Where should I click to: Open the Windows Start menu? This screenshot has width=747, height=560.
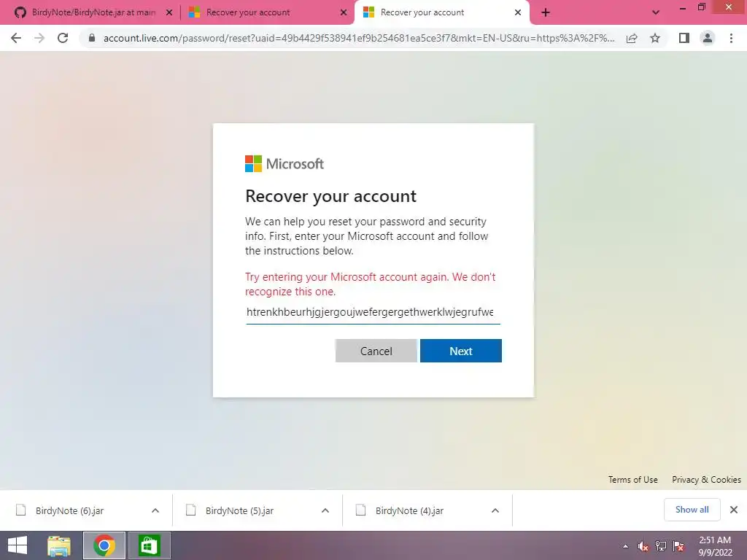(18, 545)
